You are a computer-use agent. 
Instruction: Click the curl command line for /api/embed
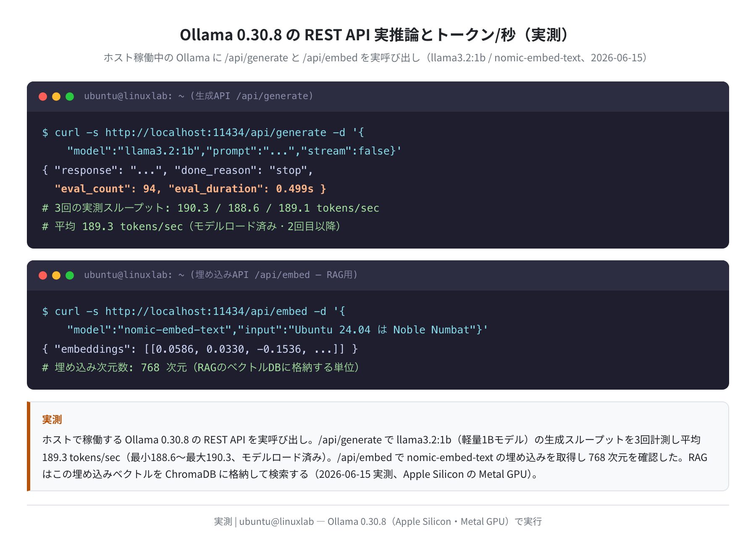[194, 312]
